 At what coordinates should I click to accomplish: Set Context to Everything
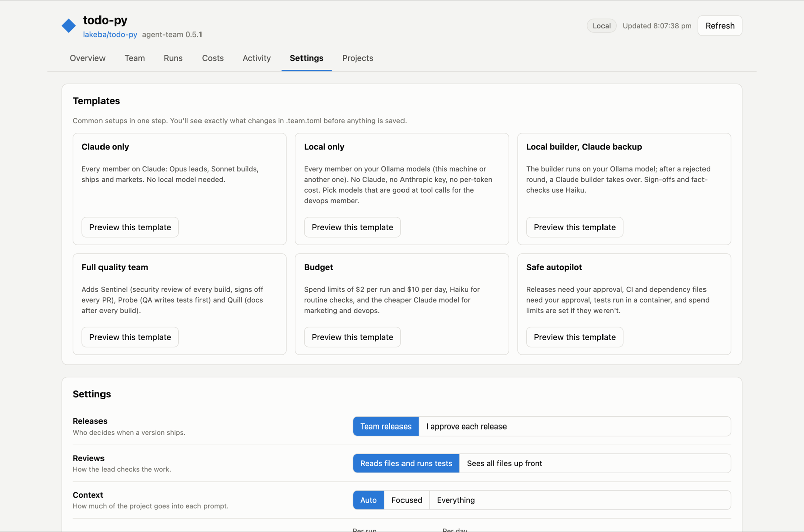tap(456, 500)
